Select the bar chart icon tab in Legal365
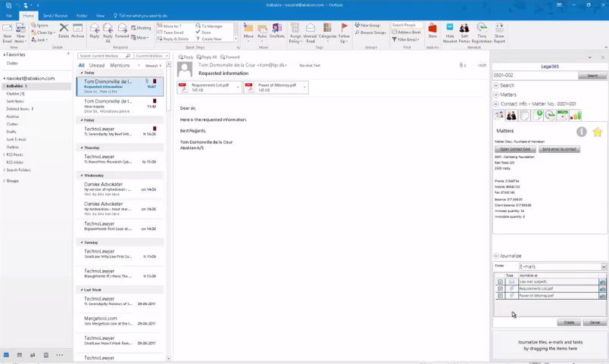The width and height of the screenshot is (609, 364). click(x=575, y=115)
